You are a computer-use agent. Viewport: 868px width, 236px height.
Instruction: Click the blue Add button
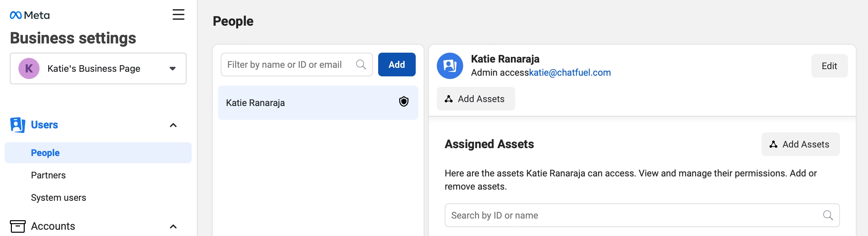[397, 64]
